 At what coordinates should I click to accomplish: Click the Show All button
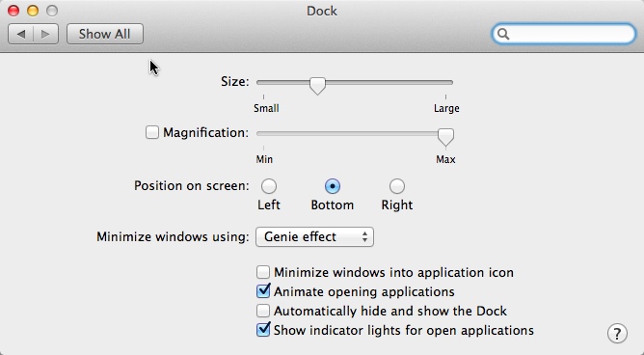105,34
